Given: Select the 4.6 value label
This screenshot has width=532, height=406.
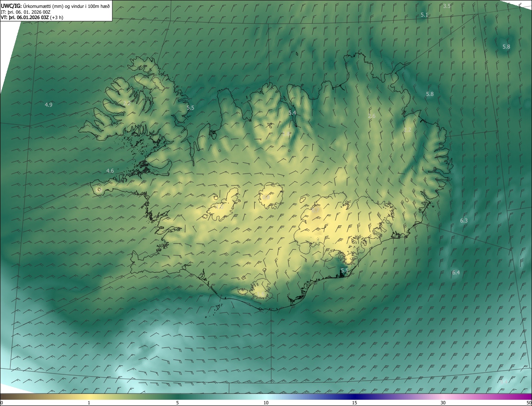Looking at the screenshot, I should 110,171.
